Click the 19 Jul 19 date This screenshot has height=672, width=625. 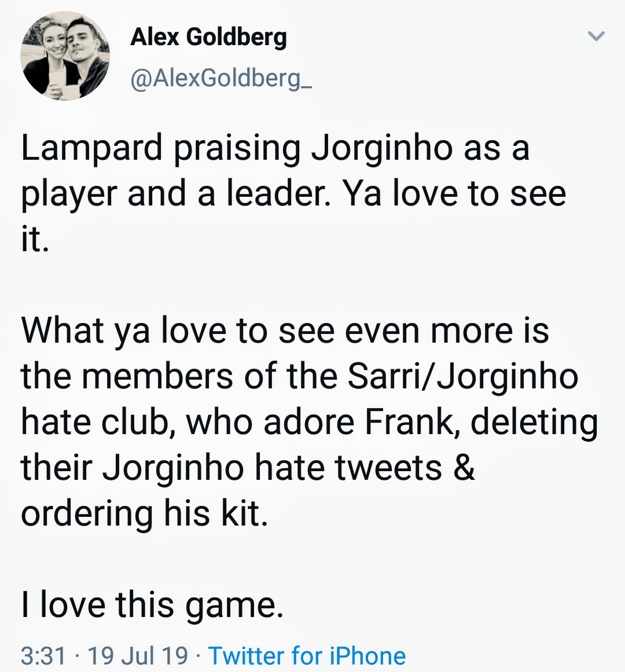(x=138, y=656)
